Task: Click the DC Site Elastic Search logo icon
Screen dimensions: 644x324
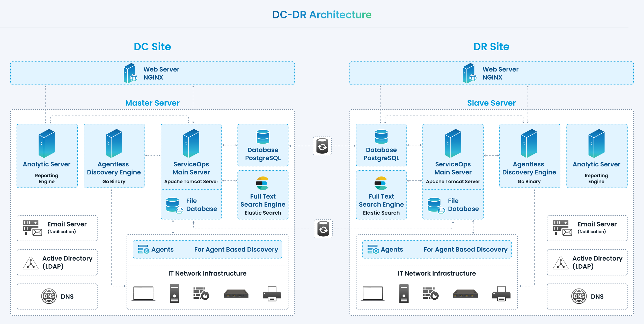Action: pyautogui.click(x=262, y=183)
